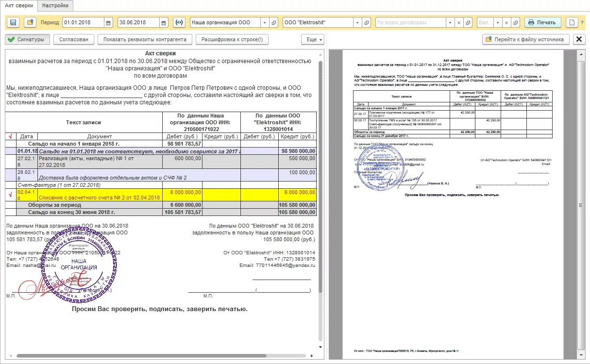
Task: Click the Расшифровка к строке(!) button
Action: coord(232,39)
